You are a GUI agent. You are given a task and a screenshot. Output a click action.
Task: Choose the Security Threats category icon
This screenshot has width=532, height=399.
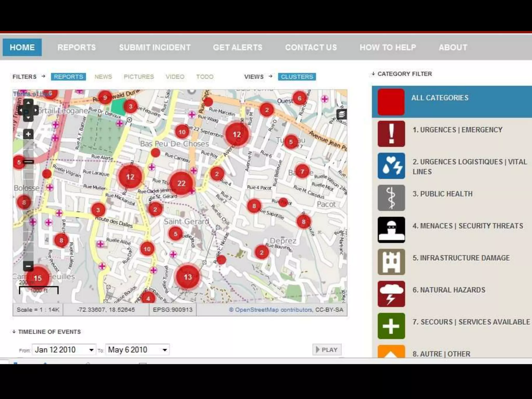click(x=391, y=230)
